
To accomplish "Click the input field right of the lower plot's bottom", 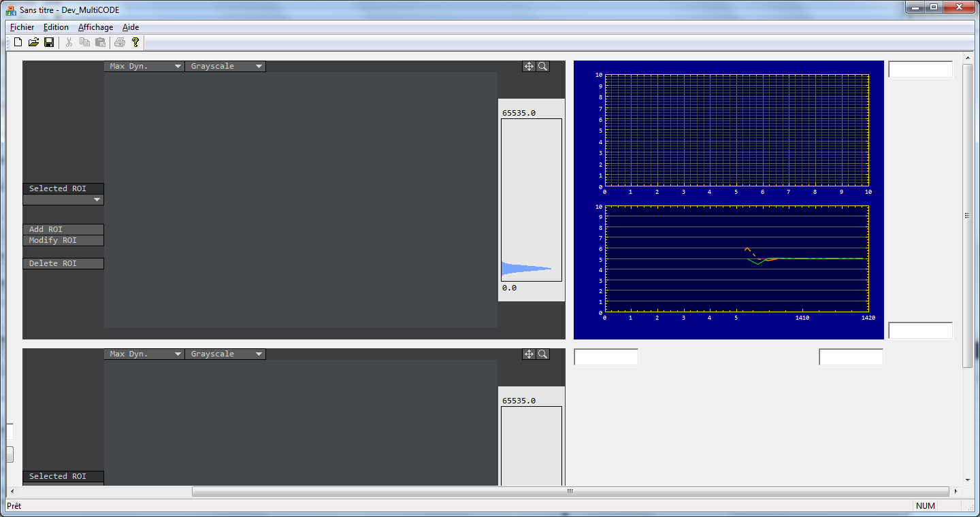I will 920,331.
